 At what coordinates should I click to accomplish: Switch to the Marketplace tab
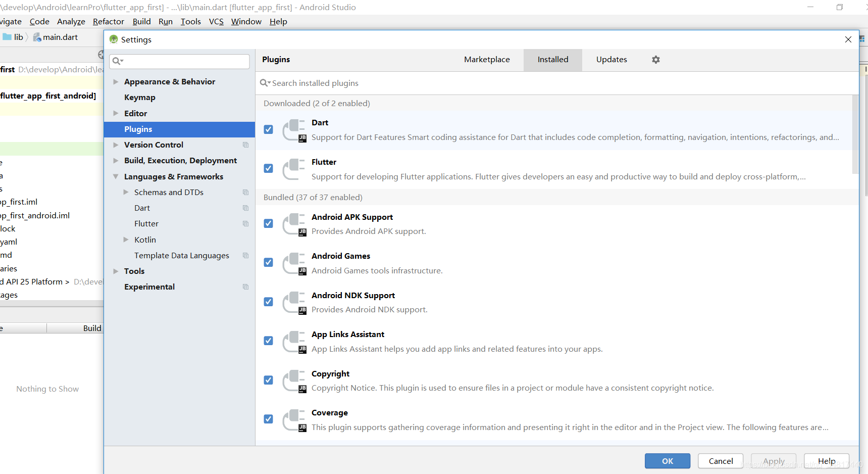pyautogui.click(x=487, y=60)
